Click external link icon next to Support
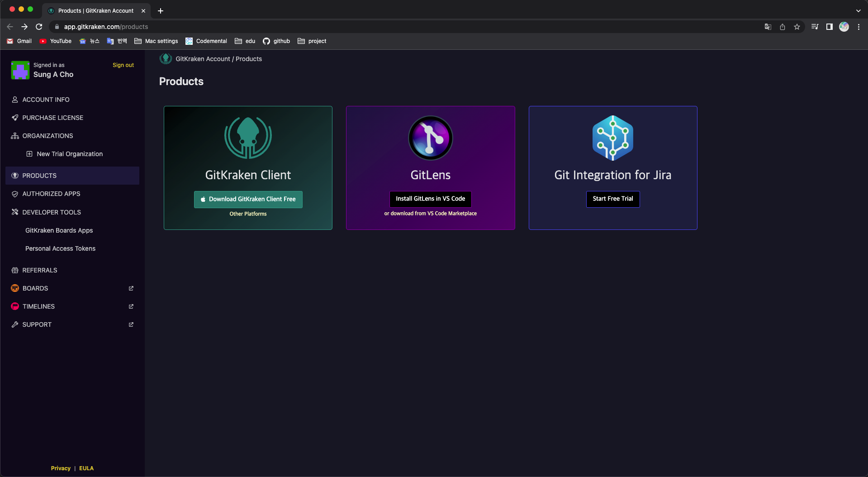Image resolution: width=868 pixels, height=477 pixels. click(131, 324)
